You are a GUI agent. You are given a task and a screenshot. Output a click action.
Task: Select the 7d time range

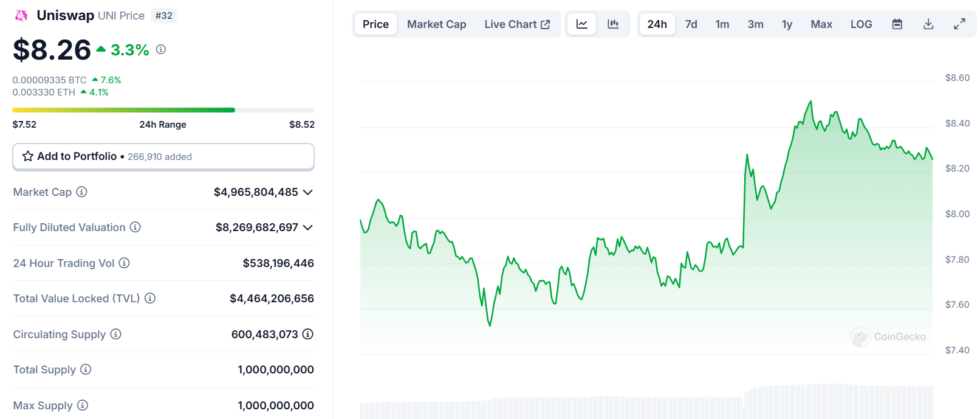click(691, 24)
